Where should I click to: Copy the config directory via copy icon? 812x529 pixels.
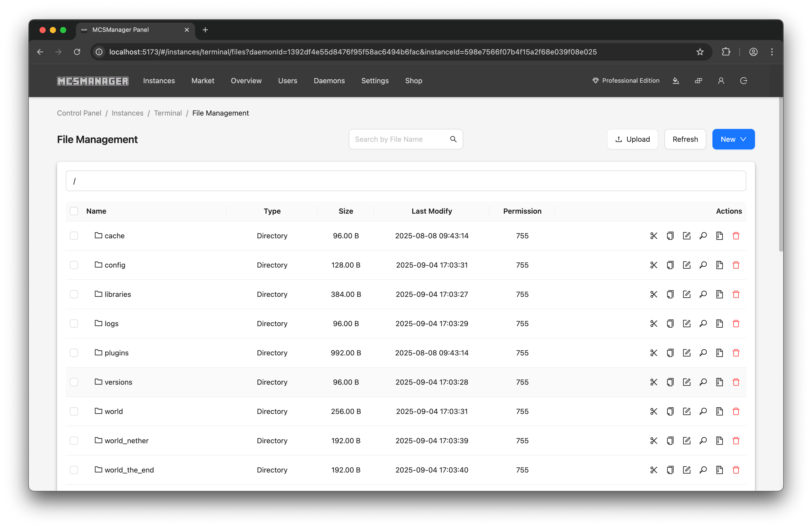pyautogui.click(x=670, y=265)
